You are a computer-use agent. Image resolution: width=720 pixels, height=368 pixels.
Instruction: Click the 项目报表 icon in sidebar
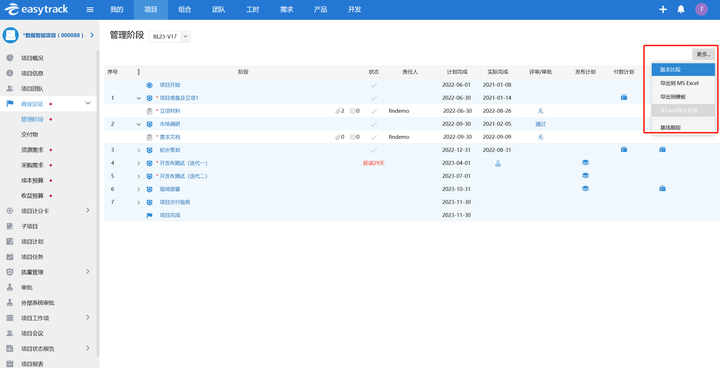coord(10,363)
